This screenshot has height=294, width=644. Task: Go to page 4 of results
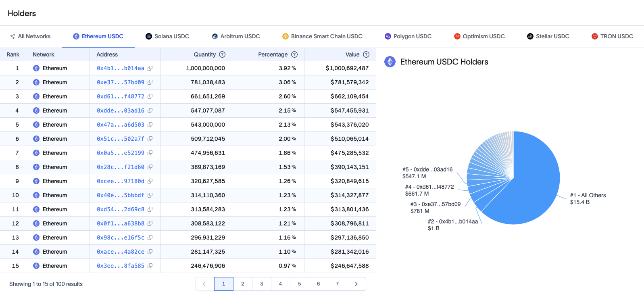click(x=281, y=284)
